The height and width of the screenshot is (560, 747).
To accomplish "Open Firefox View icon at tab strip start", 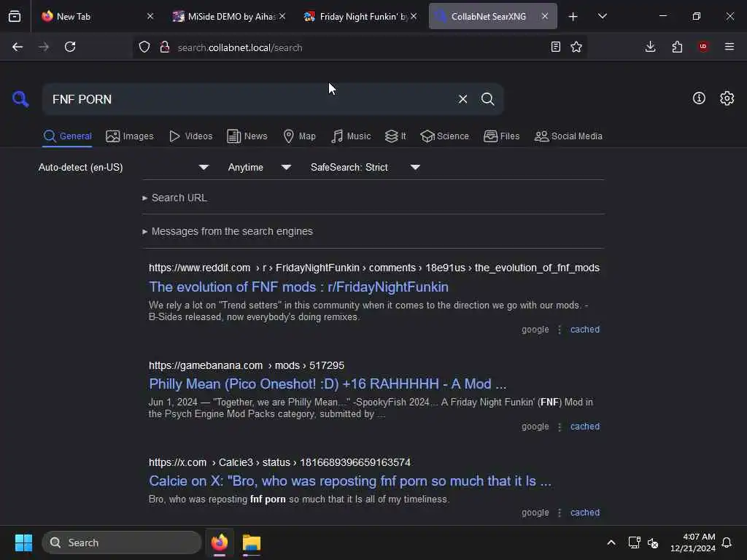I will pos(15,16).
